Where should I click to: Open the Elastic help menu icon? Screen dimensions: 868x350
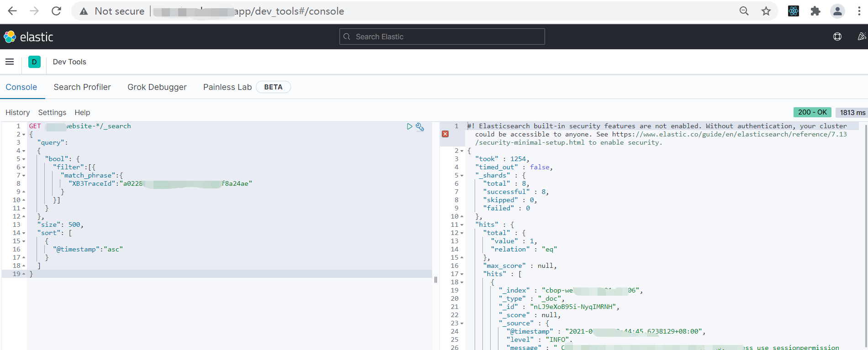(837, 37)
